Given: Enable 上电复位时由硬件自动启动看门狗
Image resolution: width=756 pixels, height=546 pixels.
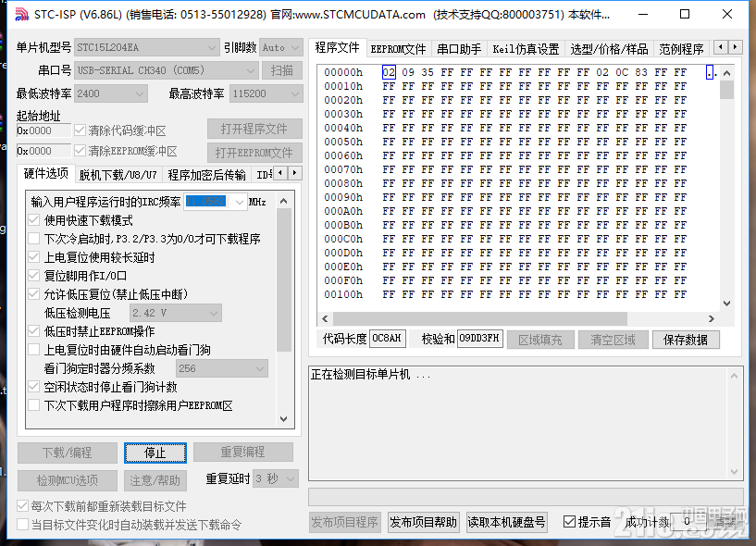Looking at the screenshot, I should (33, 350).
